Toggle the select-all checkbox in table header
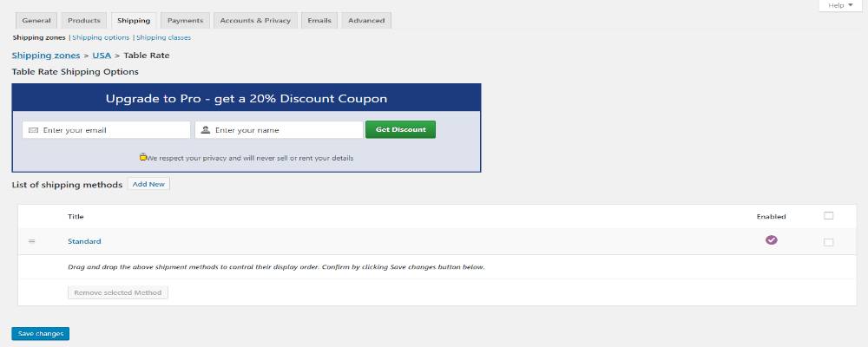This screenshot has width=868, height=347. [x=828, y=216]
